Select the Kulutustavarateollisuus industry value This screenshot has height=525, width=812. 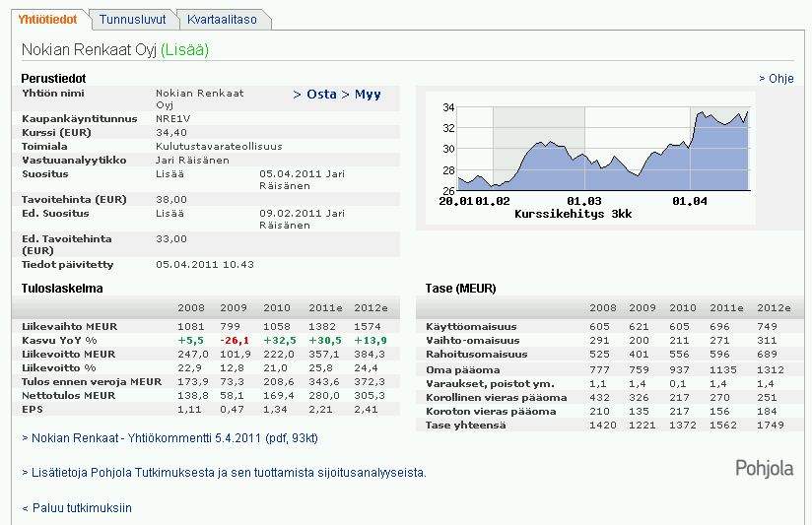(x=219, y=147)
